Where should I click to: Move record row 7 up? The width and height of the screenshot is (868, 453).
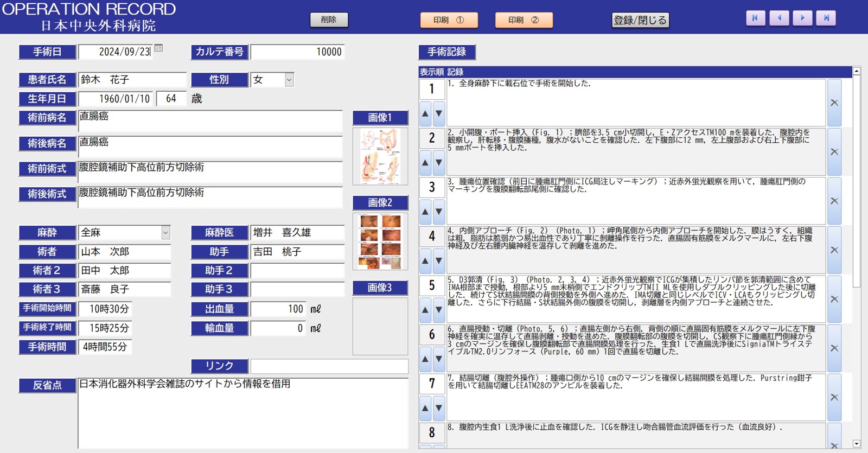point(425,408)
